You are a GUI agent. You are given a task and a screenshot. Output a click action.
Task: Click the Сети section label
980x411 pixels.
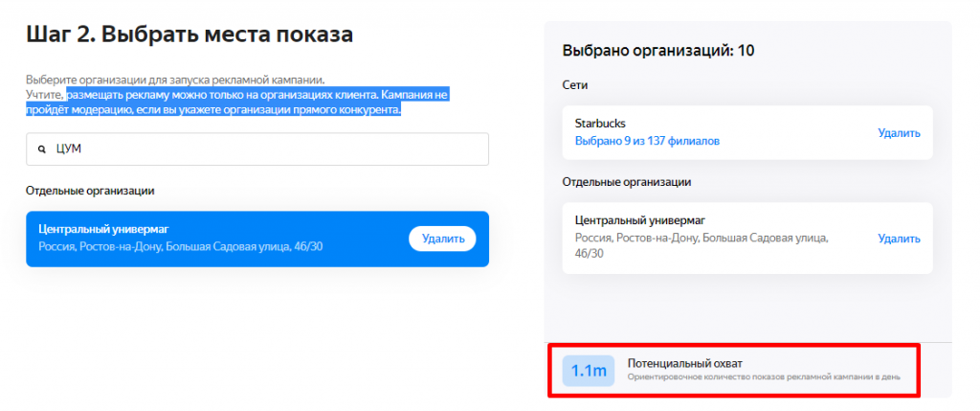click(575, 85)
